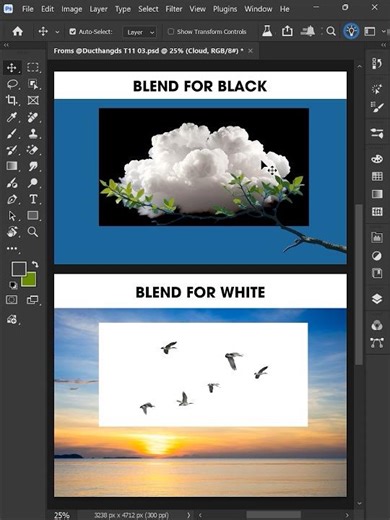The image size is (390, 520).
Task: Open the Filter menu
Action: click(x=174, y=9)
